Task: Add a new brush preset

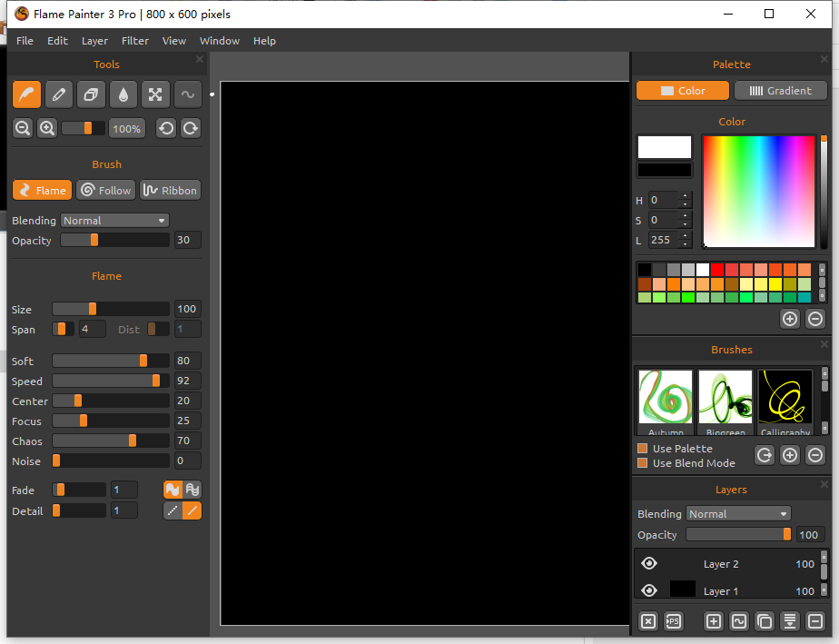Action: 790,456
